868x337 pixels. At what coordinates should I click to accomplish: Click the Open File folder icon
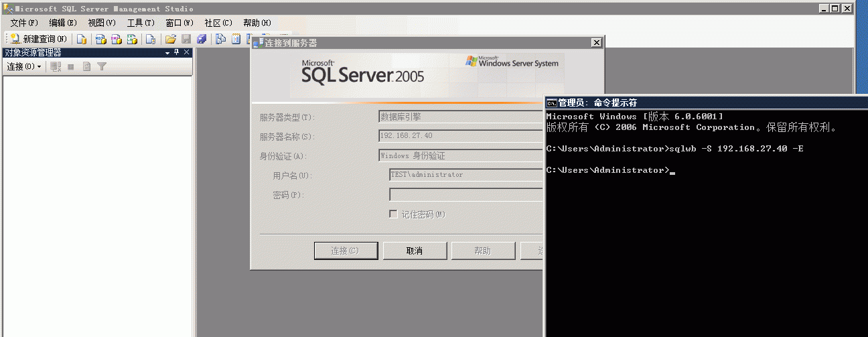(x=170, y=39)
